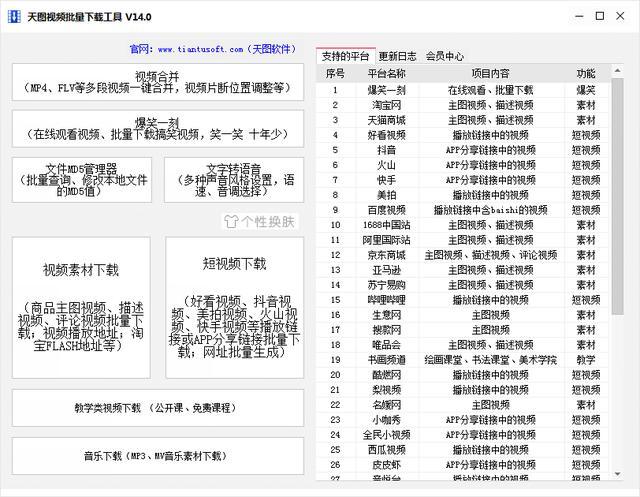Select the 淘宝网 row in the list
Viewport: 640px width, 497px height.
coord(462,105)
